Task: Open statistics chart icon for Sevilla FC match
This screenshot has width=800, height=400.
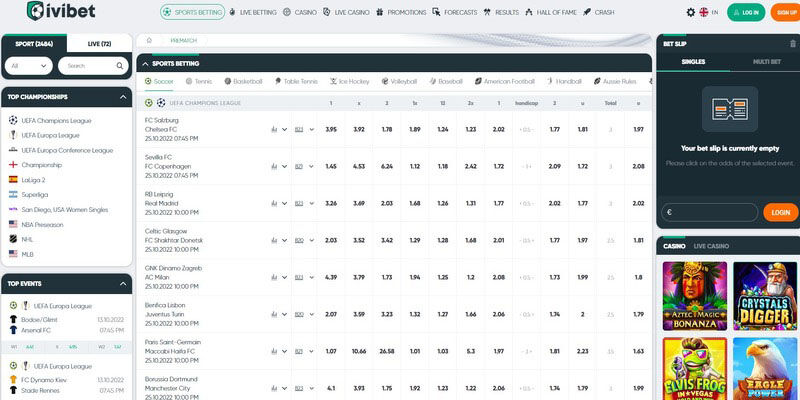Action: tap(274, 166)
